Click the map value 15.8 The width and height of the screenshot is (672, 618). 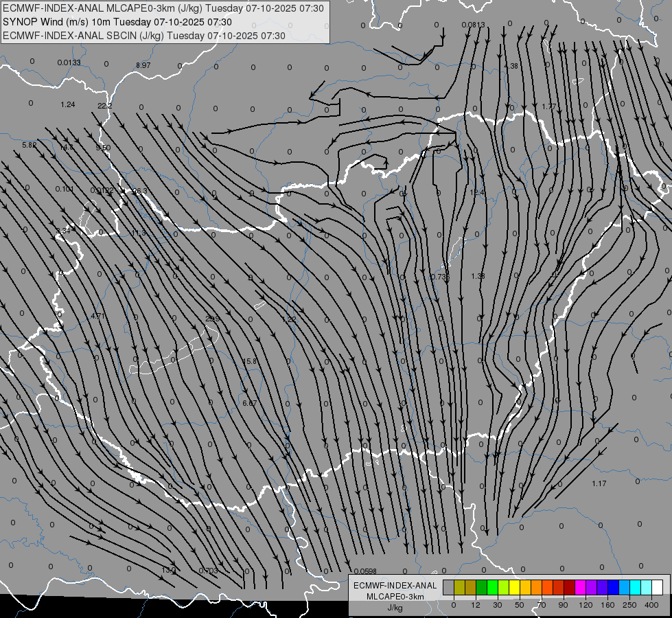(250, 361)
